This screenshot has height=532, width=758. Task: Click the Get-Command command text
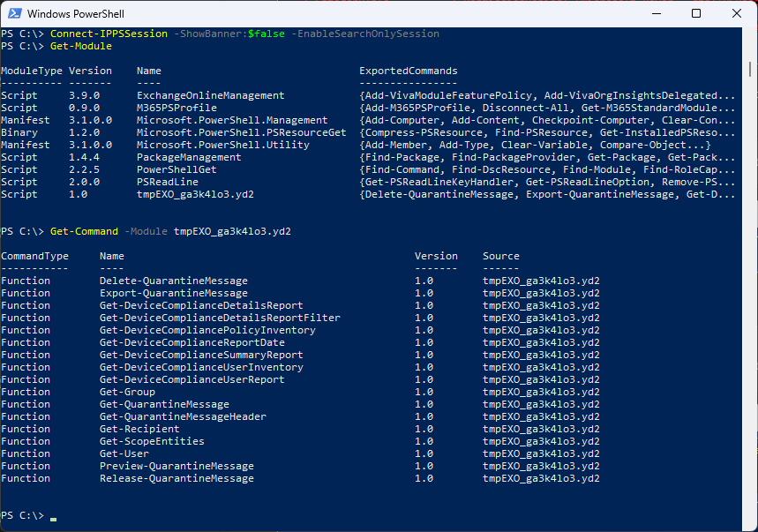[x=84, y=231]
